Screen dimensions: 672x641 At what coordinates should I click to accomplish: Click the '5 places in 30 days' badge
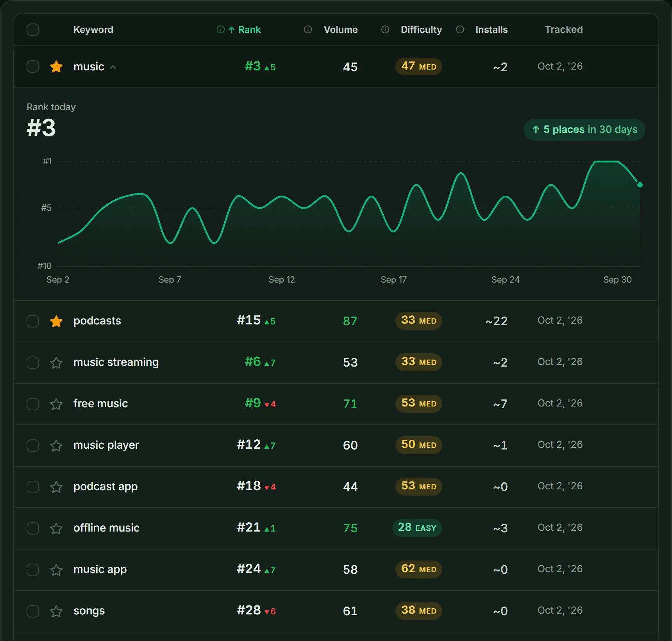[x=584, y=130]
